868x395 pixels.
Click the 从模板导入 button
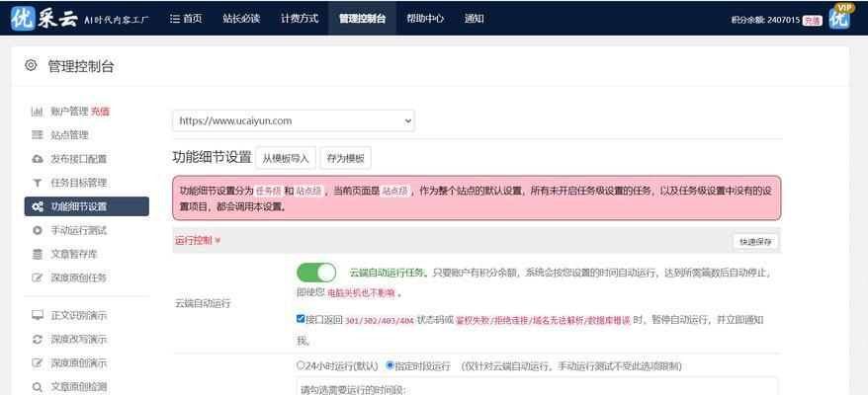pos(286,158)
